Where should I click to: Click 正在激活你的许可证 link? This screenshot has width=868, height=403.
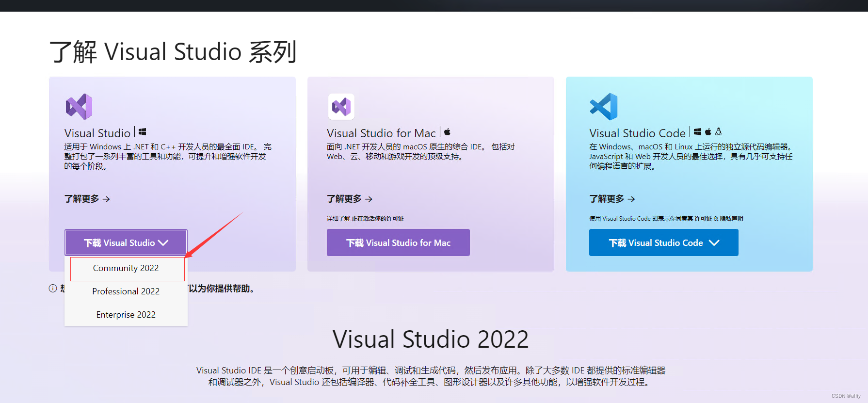pos(378,219)
